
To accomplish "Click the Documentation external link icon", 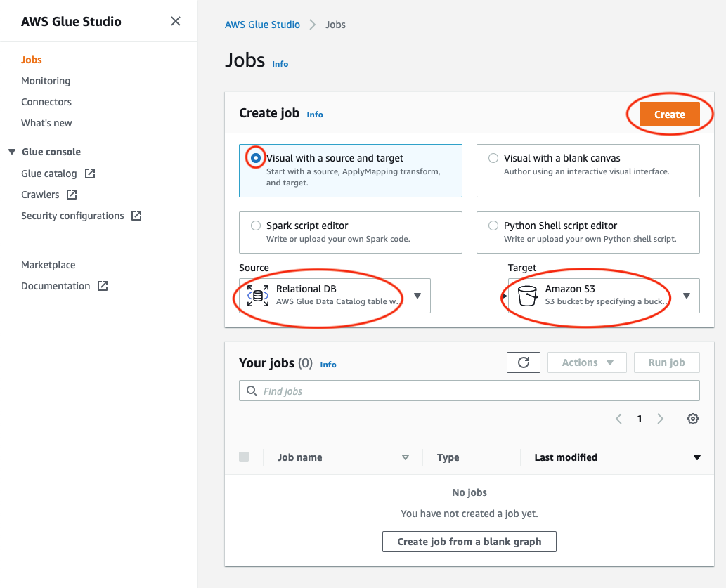I will pyautogui.click(x=103, y=286).
